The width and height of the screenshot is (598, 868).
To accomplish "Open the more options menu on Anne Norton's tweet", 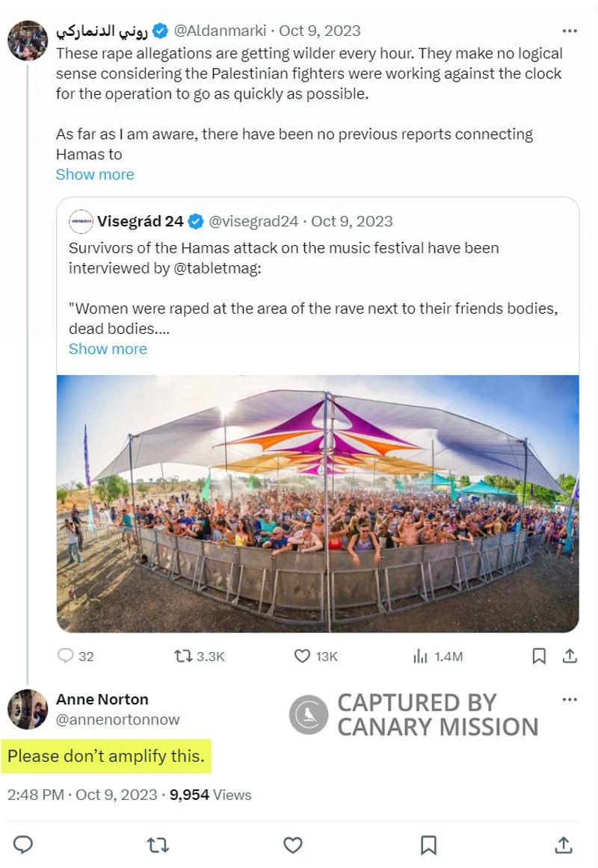I will tap(569, 699).
